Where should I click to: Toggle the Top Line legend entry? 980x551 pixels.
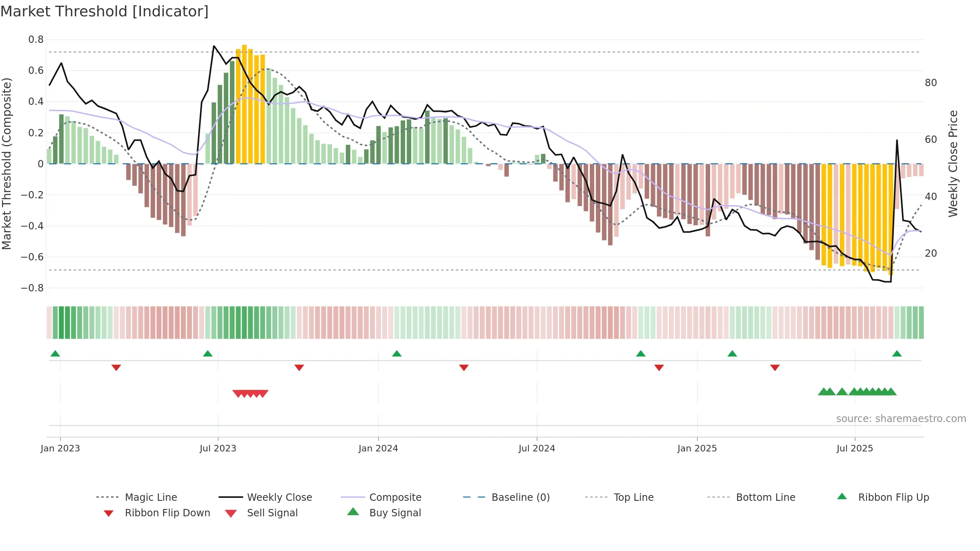tap(619, 497)
